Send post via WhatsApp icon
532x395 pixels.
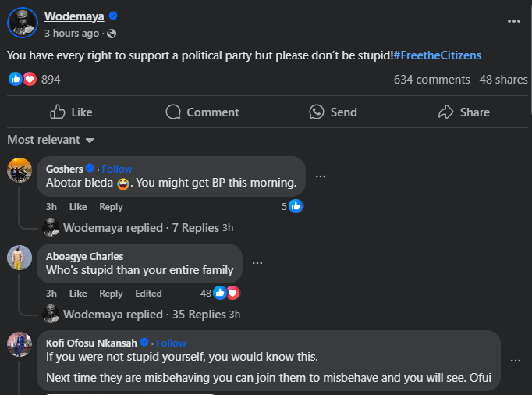pos(317,112)
